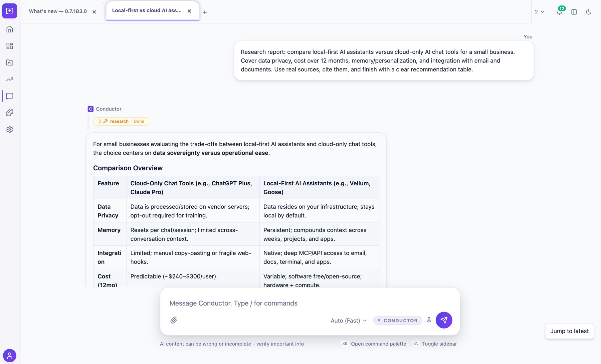Open the Home icon in sidebar

[10, 29]
